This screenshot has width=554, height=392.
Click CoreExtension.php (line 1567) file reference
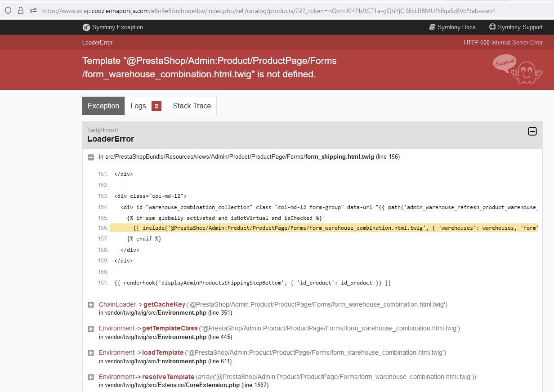tap(184, 385)
